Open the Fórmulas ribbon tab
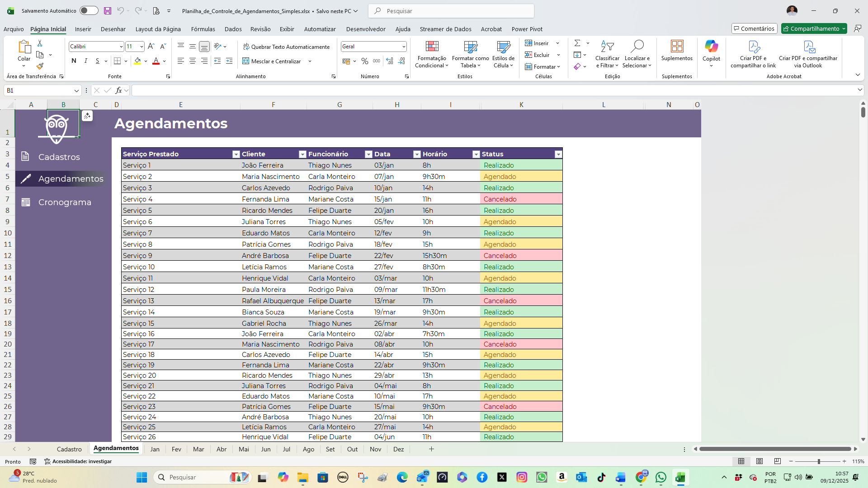The height and width of the screenshot is (488, 868). 203,29
